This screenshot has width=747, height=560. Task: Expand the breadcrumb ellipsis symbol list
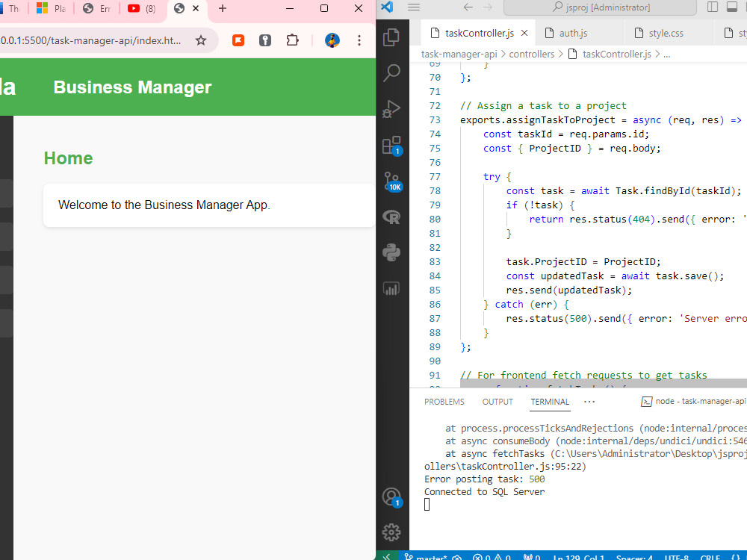tap(667, 55)
